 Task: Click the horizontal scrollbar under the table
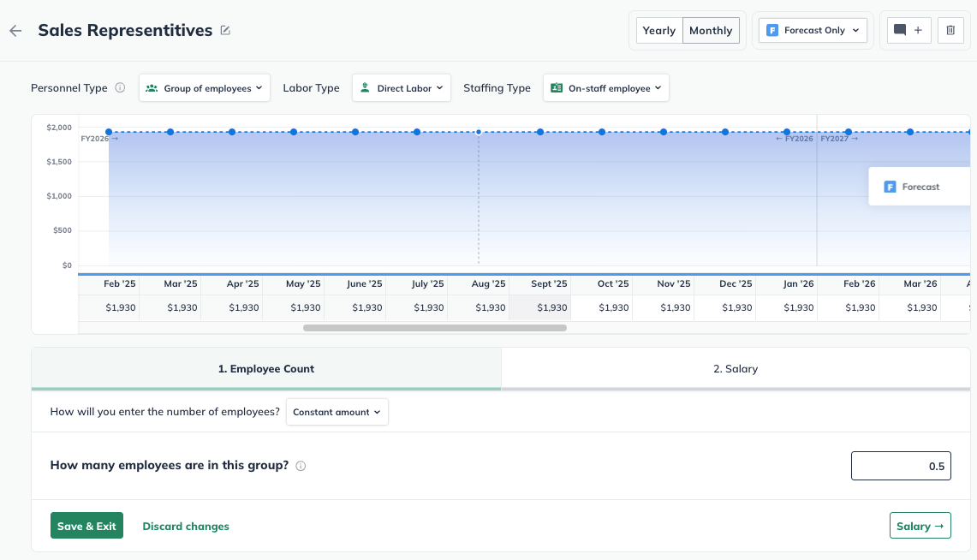point(435,327)
